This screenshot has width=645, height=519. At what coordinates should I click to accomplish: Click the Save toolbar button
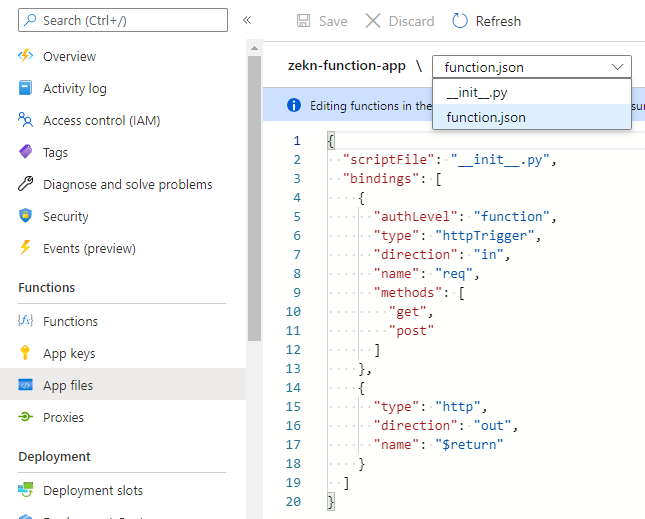pyautogui.click(x=322, y=21)
